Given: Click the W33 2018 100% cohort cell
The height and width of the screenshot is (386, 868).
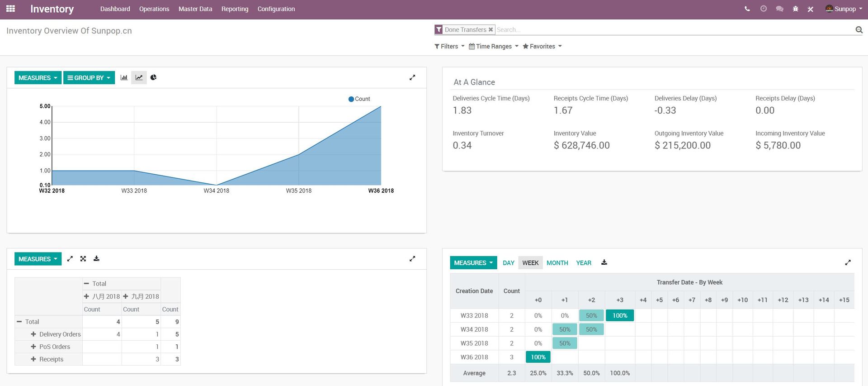Looking at the screenshot, I should pyautogui.click(x=620, y=315).
